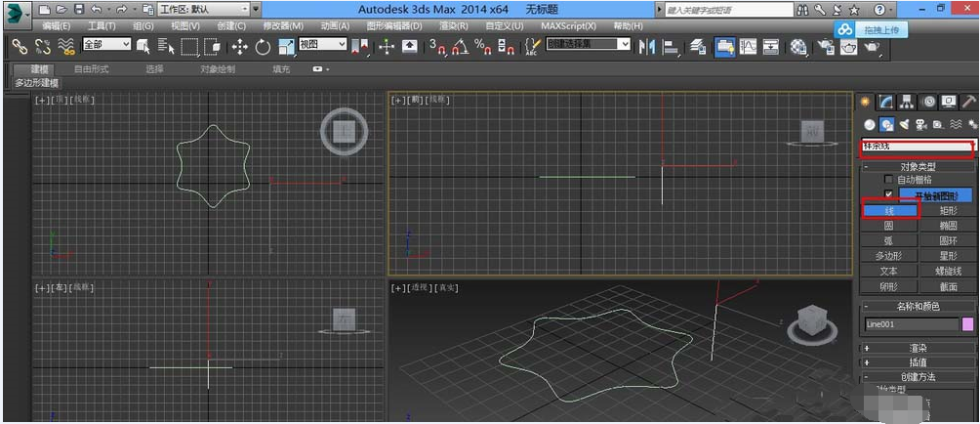Activate the Select and Rotate tool
The image size is (980, 424).
coord(263,46)
